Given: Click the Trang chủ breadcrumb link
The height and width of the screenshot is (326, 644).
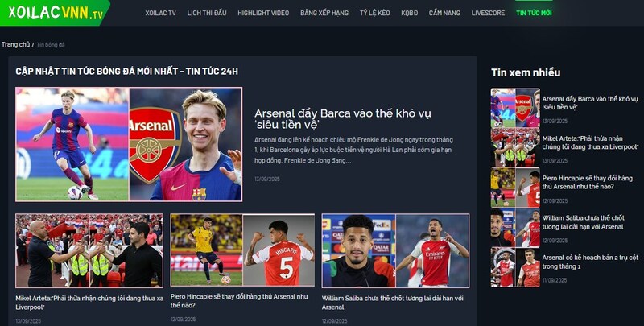Looking at the screenshot, I should click(15, 44).
